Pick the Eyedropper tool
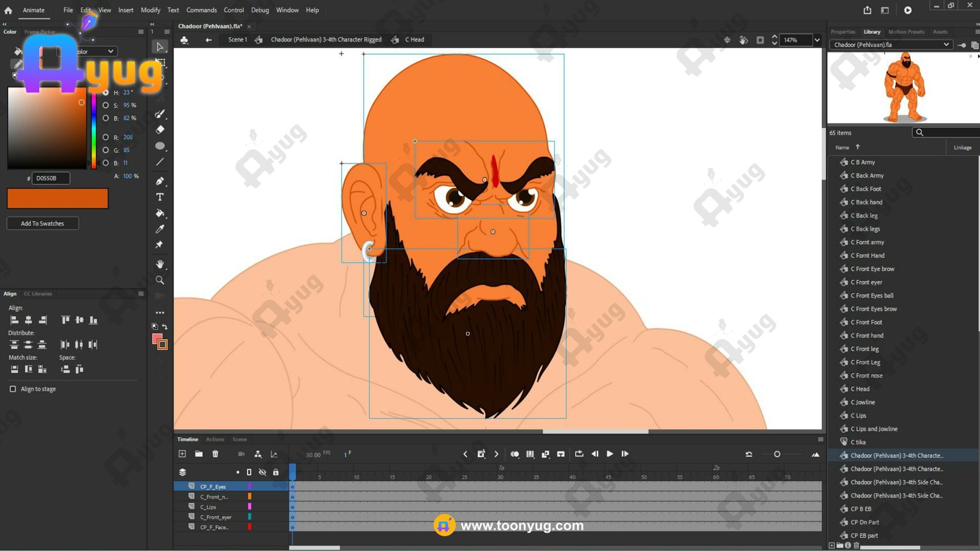 [160, 229]
